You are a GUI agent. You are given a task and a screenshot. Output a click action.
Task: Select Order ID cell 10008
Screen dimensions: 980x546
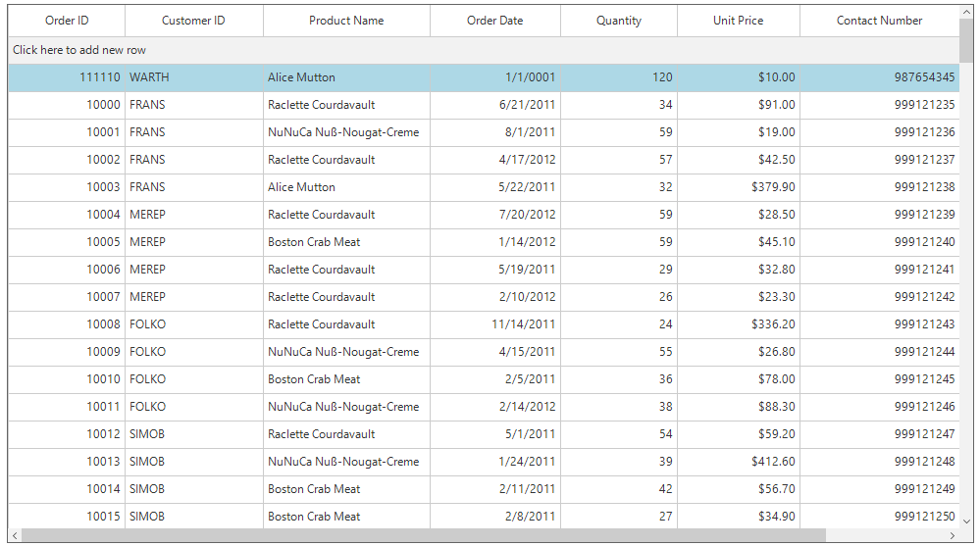(67, 324)
